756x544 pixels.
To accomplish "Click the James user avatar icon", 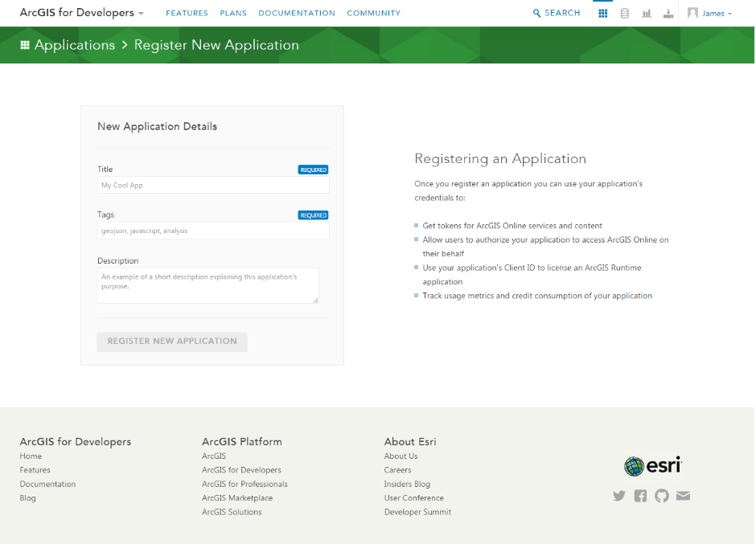I will pos(692,13).
